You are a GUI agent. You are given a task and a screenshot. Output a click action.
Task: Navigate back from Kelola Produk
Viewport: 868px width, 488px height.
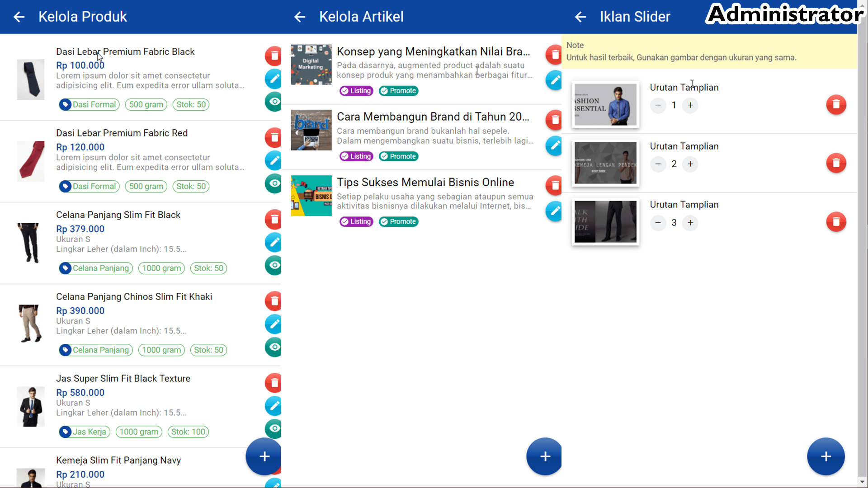pos(19,17)
